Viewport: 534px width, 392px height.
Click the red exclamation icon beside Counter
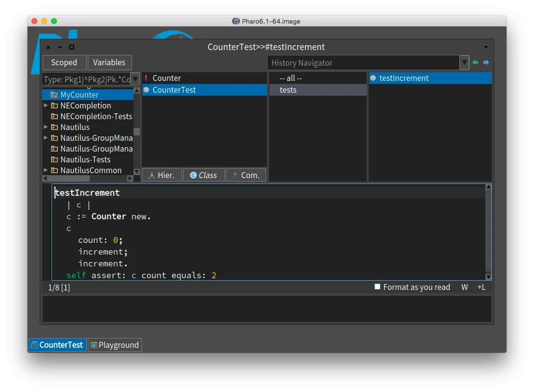pos(146,78)
